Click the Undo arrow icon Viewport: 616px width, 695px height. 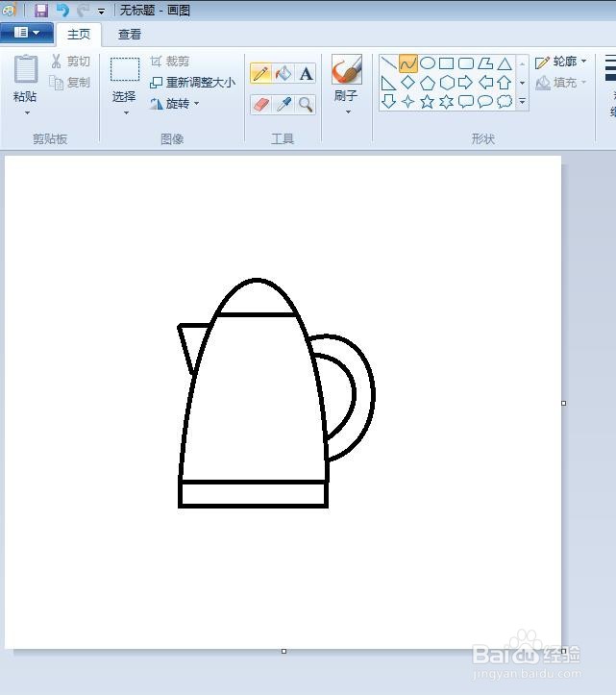62,10
